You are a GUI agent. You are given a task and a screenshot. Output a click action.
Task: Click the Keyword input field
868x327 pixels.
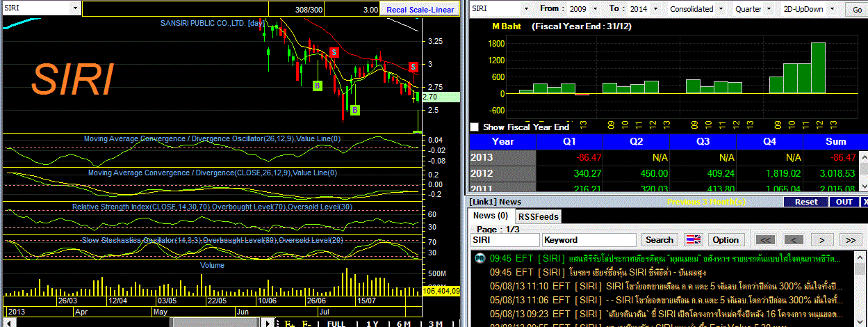(x=589, y=240)
